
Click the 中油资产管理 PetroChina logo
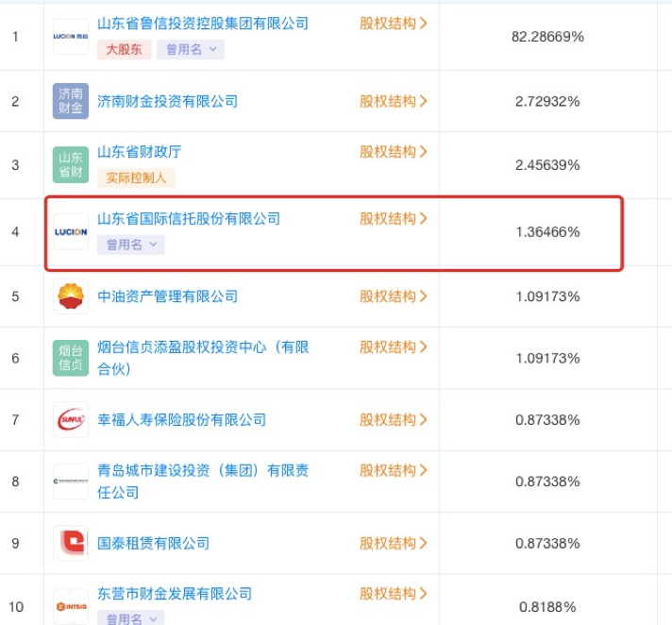point(71,296)
